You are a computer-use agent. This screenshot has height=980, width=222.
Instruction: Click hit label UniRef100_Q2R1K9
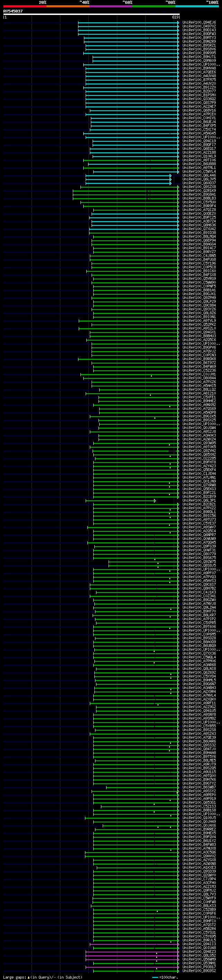pyautogui.click(x=199, y=191)
